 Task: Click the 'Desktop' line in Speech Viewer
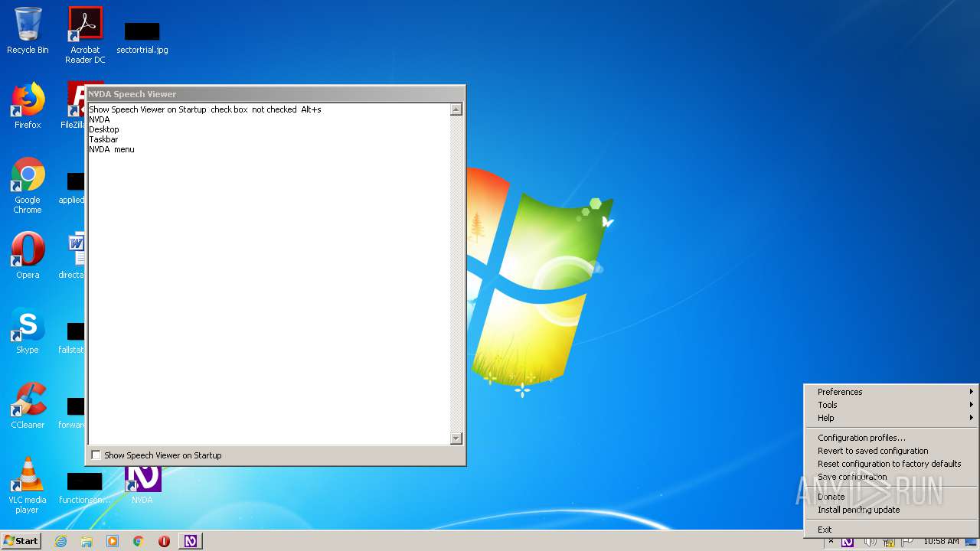[104, 130]
